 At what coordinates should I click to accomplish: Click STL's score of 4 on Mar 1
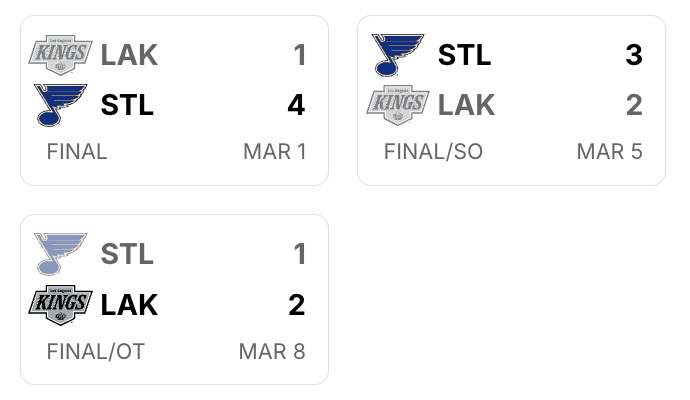296,105
